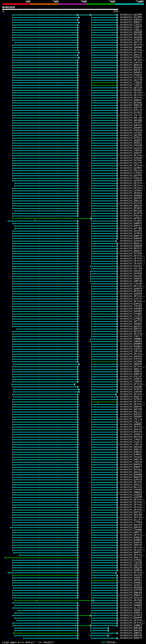146x644 pixels.
Task: Open hit UniRef100_B5XES9
Action: 131,65
